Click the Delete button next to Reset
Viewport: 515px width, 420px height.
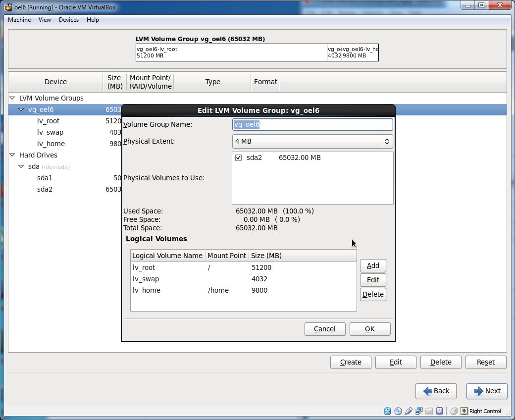[441, 362]
